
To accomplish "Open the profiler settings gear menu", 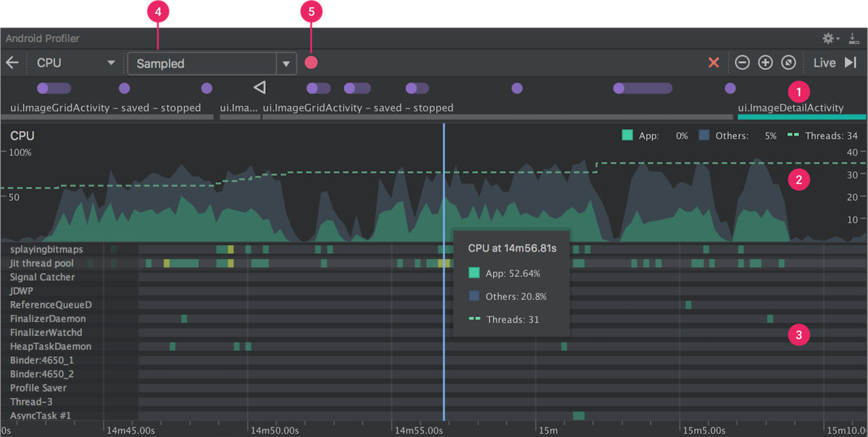I will (831, 39).
